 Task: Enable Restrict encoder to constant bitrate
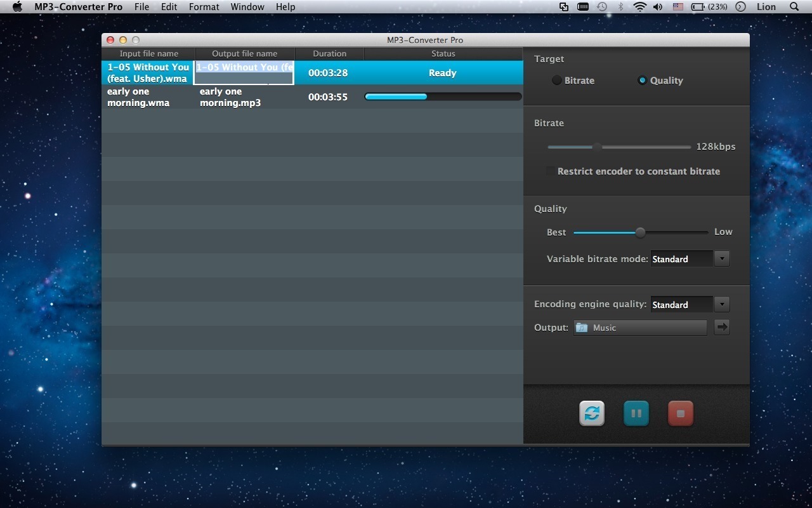(550, 171)
